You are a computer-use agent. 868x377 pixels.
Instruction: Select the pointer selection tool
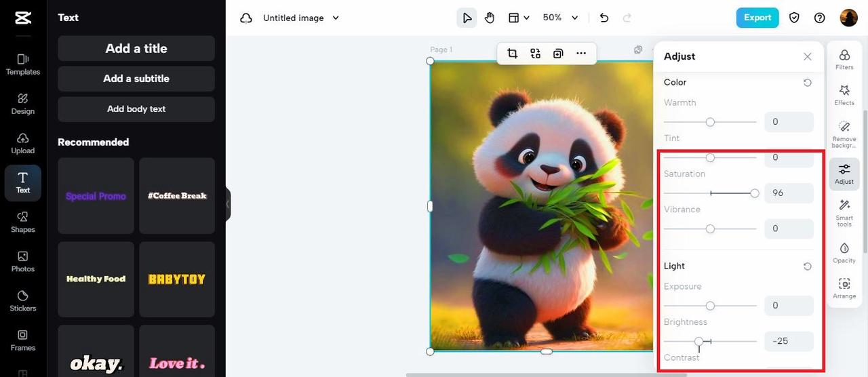coord(467,18)
